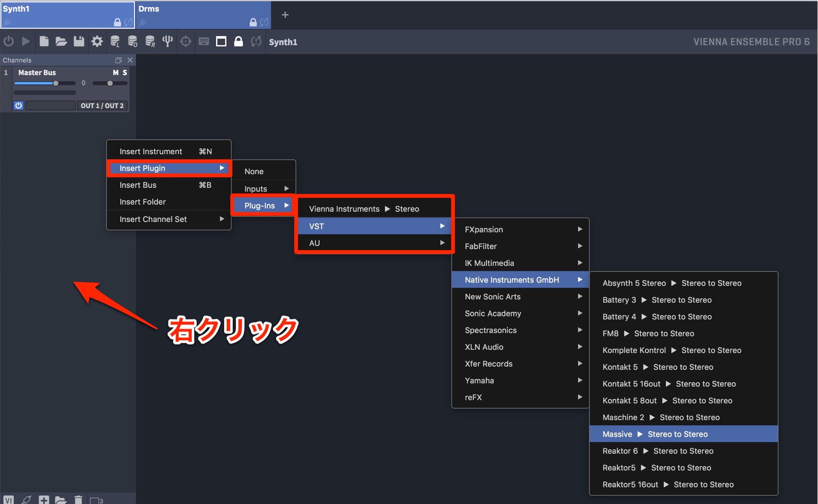Click the plug icon on Synth1 tab
Screen dimensions: 818x504
(7, 23)
